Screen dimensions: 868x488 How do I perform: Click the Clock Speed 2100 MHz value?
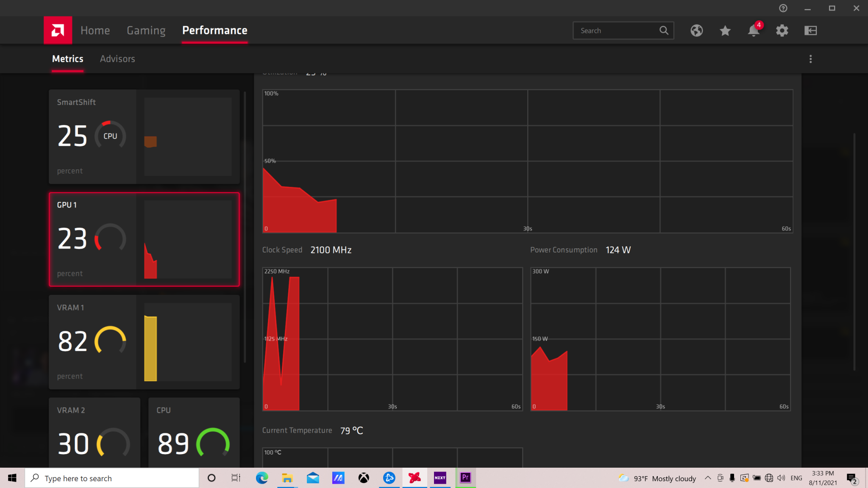331,250
